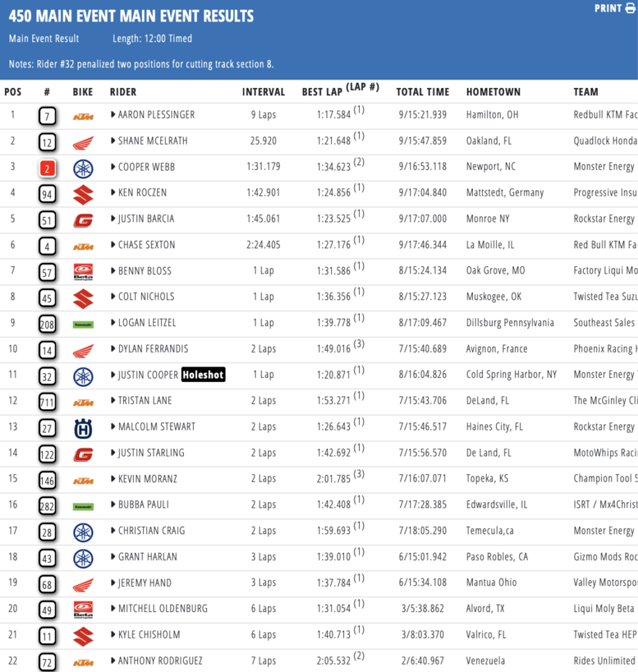The width and height of the screenshot is (638, 672).
Task: Expand the Chase Sexton row triangle
Action: pyautogui.click(x=113, y=245)
